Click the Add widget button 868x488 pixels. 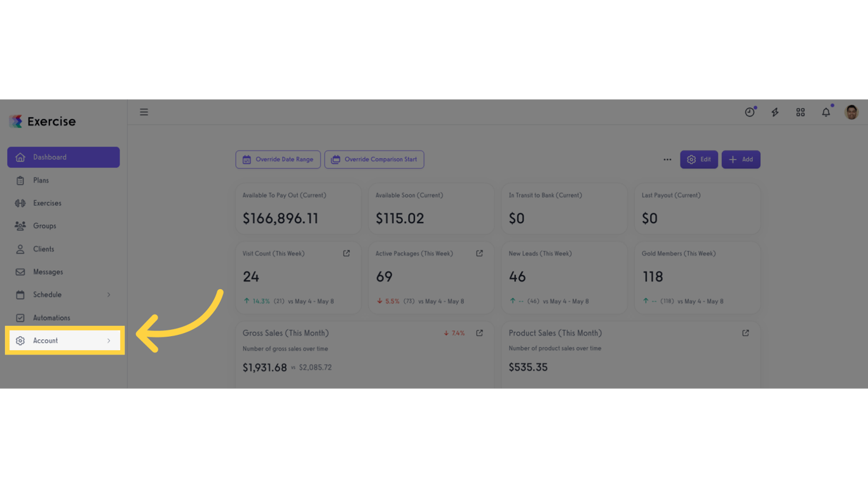coord(741,159)
